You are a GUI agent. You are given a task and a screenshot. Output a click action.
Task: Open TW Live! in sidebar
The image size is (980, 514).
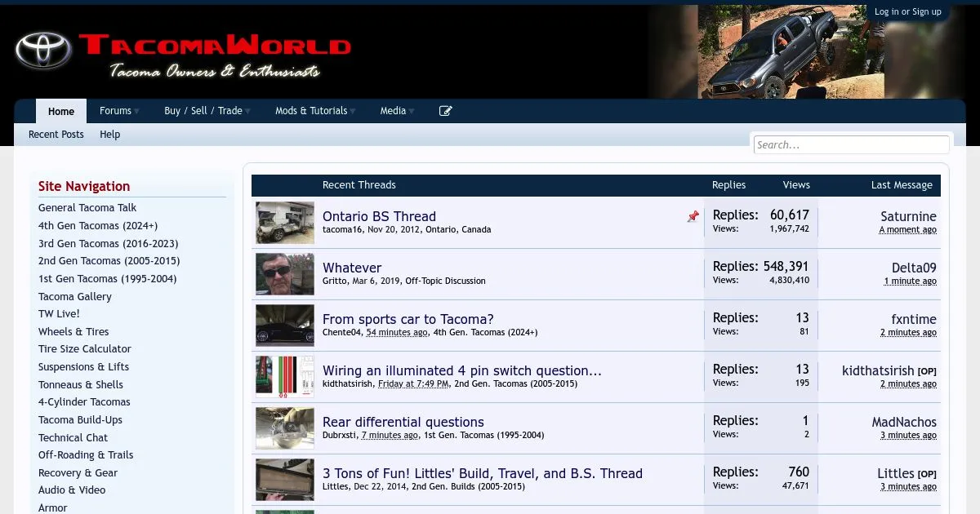59,314
